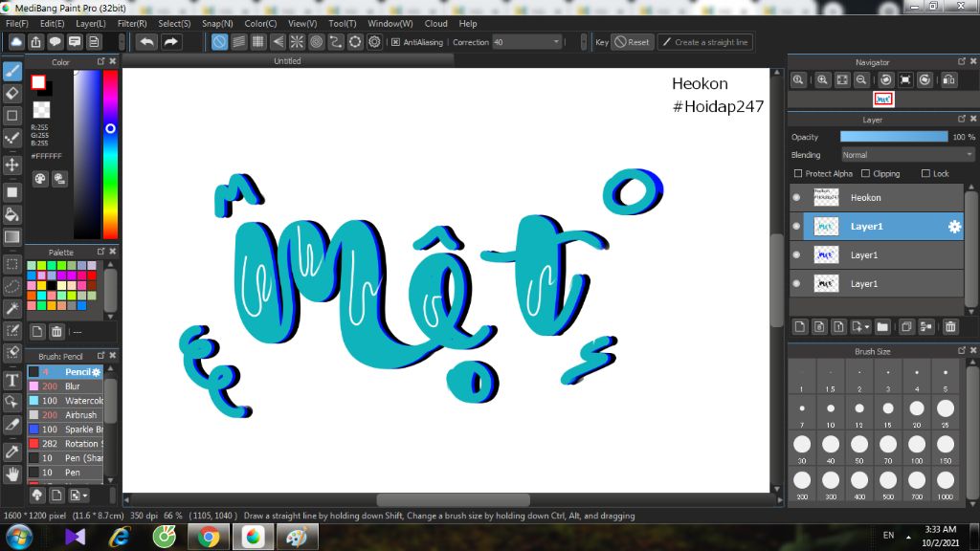980x551 pixels.
Task: Click the canvas horizontal scrollbar
Action: coord(453,499)
